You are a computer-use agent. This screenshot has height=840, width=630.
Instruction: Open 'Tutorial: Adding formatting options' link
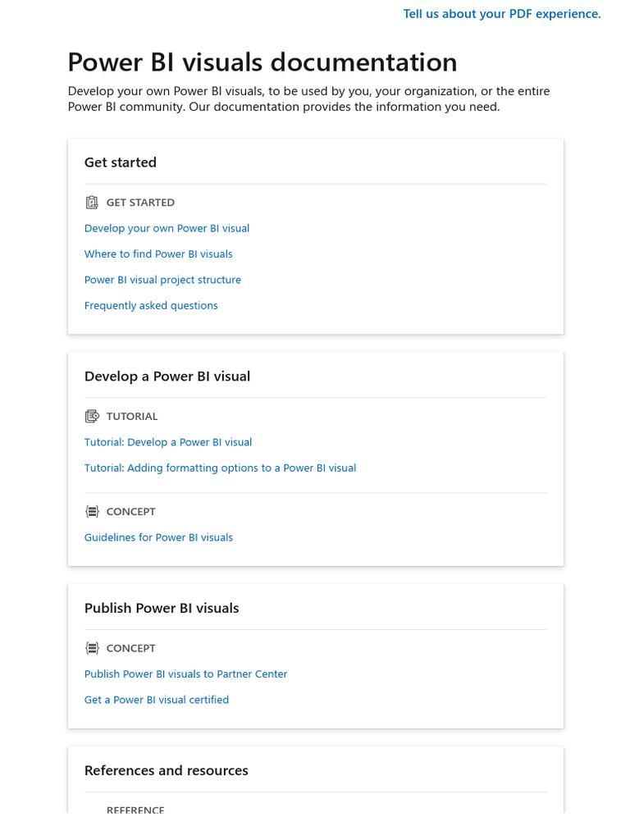[x=220, y=468]
